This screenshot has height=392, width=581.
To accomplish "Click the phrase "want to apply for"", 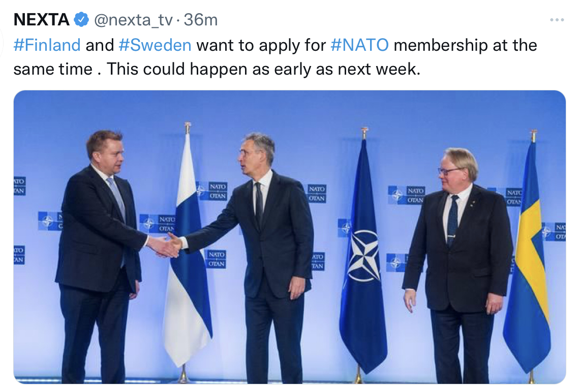I will pos(261,45).
